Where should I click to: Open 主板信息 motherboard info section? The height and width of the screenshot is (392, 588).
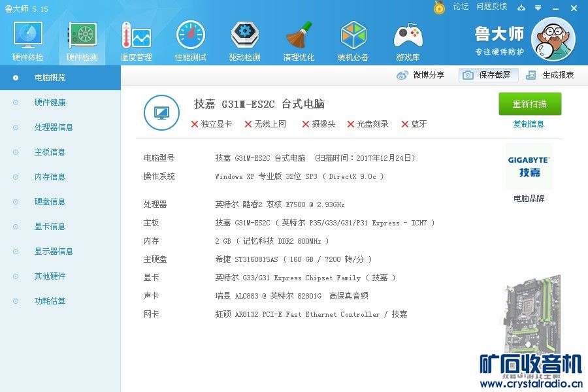50,152
